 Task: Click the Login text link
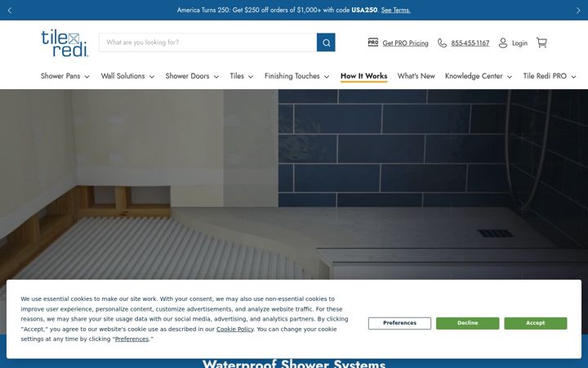pos(519,43)
